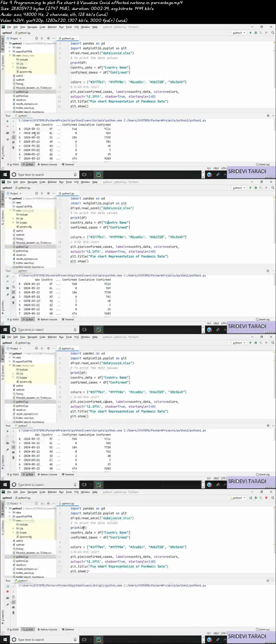Click Collapse All icon in first frame Project toolbar
This screenshot has height=644, width=276.
pyautogui.click(x=42, y=38)
